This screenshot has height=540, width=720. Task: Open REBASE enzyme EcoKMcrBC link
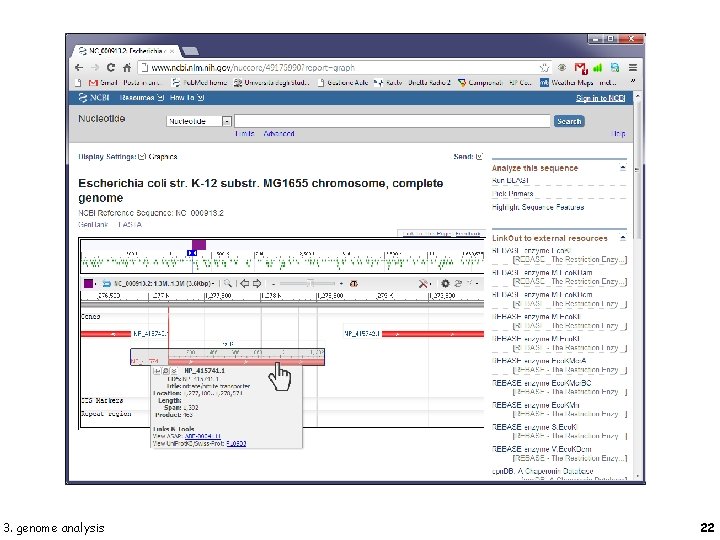[x=541, y=383]
